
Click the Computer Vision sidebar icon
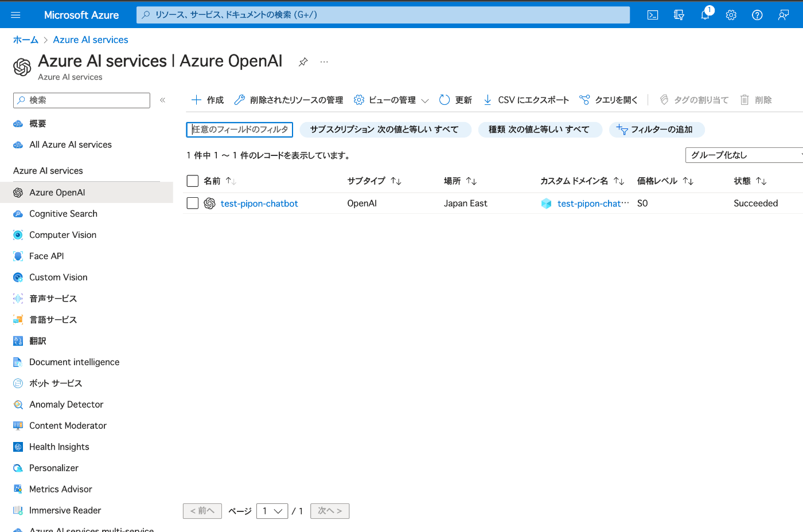click(x=18, y=235)
